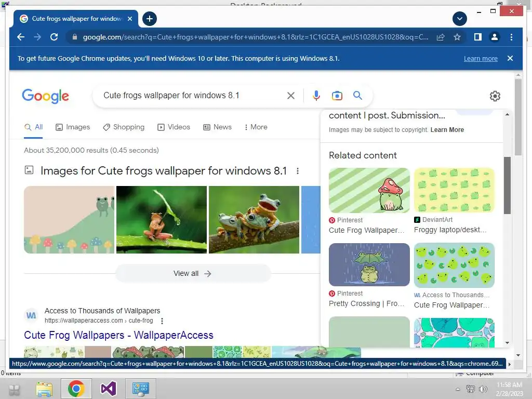Screen dimensions: 532x399
Task: Open Chrome's three-dot menu
Action: point(511,37)
